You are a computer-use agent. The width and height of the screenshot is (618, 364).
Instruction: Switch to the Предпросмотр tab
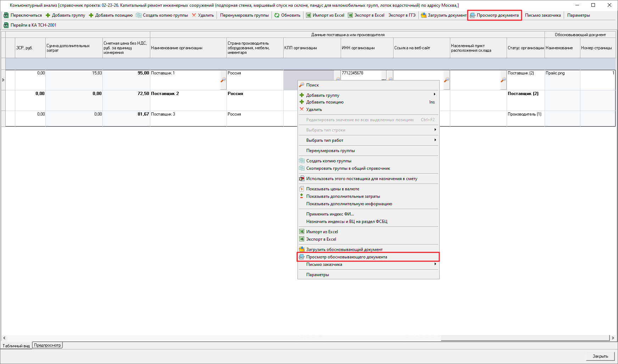pos(48,345)
